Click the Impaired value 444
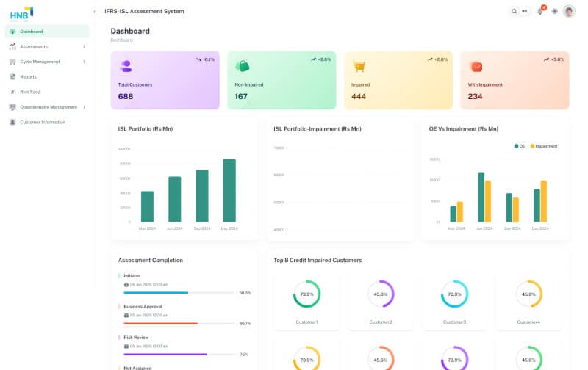The image size is (588, 370). pyautogui.click(x=359, y=97)
